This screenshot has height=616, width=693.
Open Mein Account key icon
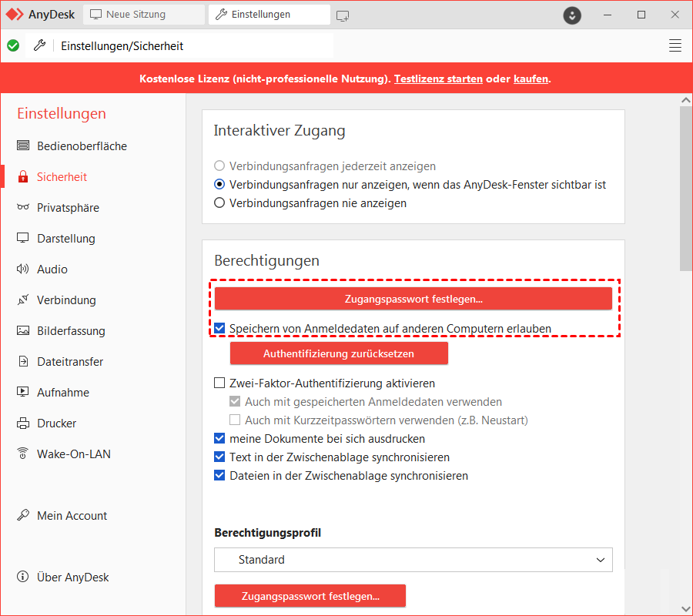(x=23, y=516)
